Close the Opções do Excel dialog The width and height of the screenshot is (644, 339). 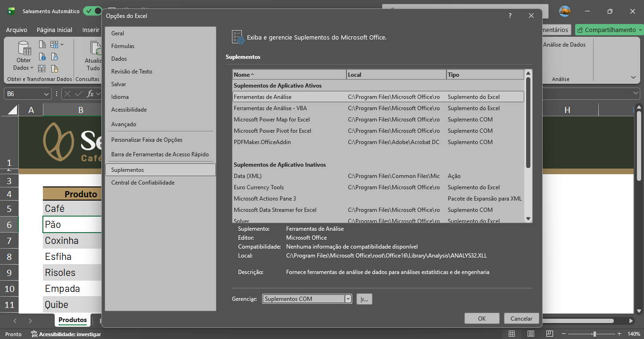pos(531,16)
